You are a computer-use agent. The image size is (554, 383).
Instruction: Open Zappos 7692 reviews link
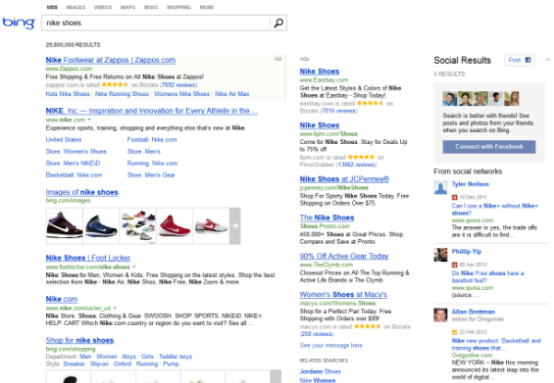179,85
